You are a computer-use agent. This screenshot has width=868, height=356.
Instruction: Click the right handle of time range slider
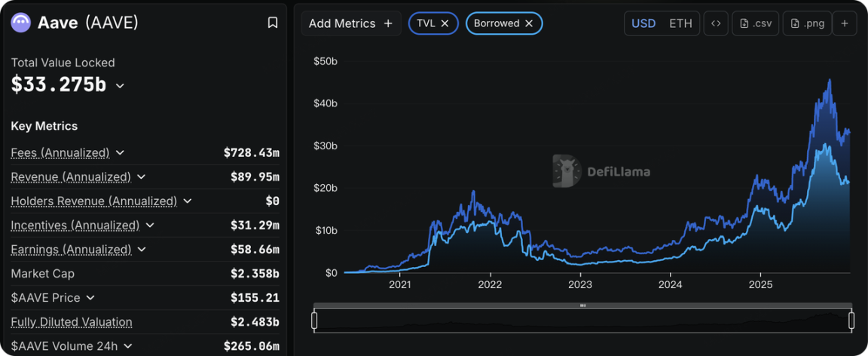pos(851,321)
